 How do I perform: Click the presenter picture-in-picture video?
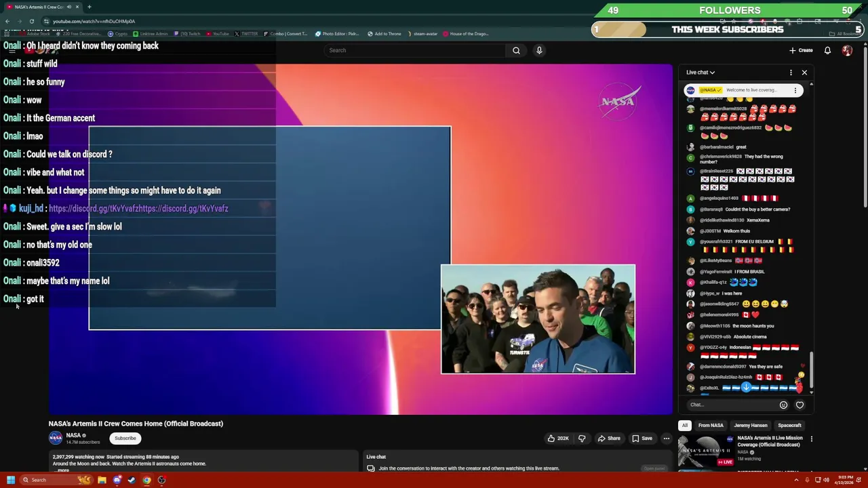(538, 319)
